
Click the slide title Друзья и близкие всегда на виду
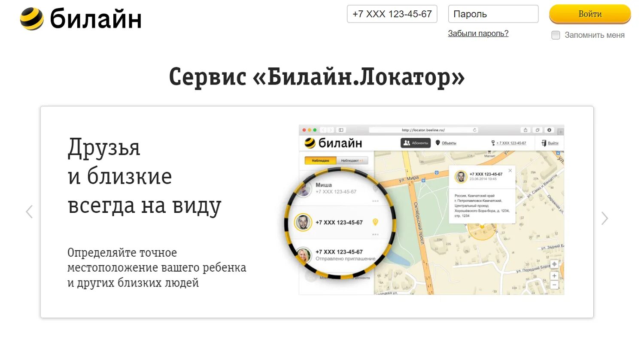click(x=144, y=177)
